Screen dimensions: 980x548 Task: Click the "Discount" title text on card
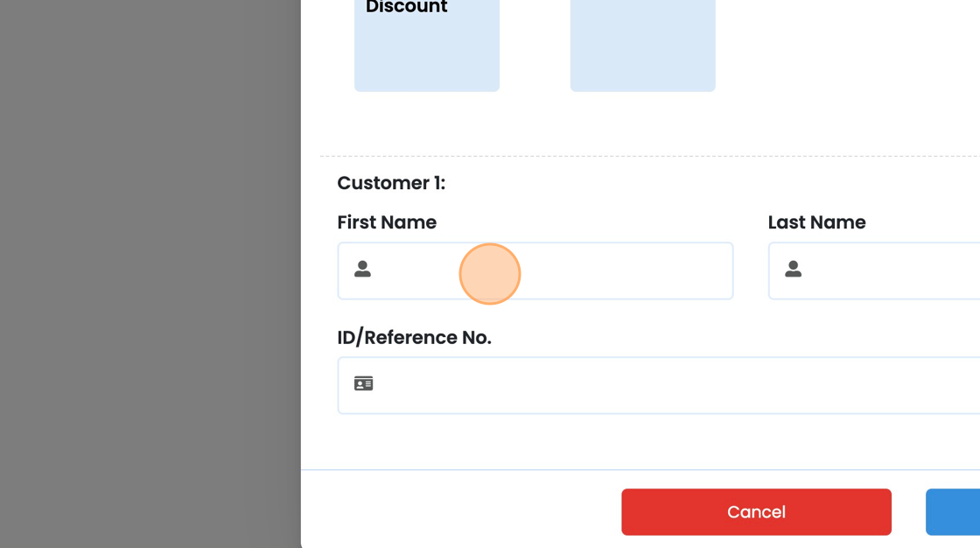[x=406, y=8]
